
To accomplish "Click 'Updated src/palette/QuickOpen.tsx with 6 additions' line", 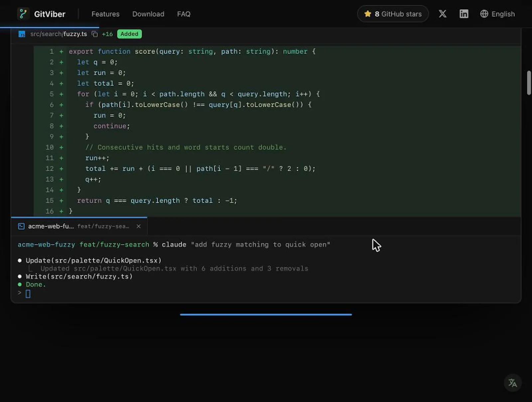I will (174, 268).
